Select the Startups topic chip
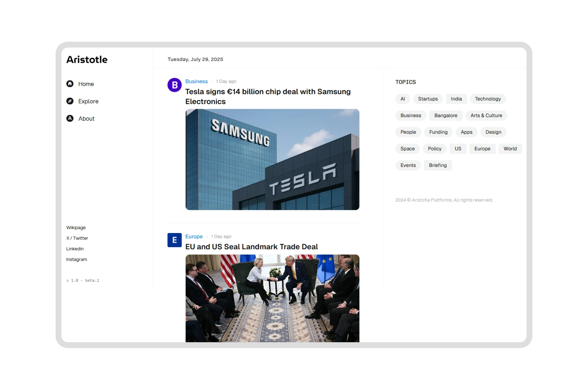 pyautogui.click(x=428, y=99)
